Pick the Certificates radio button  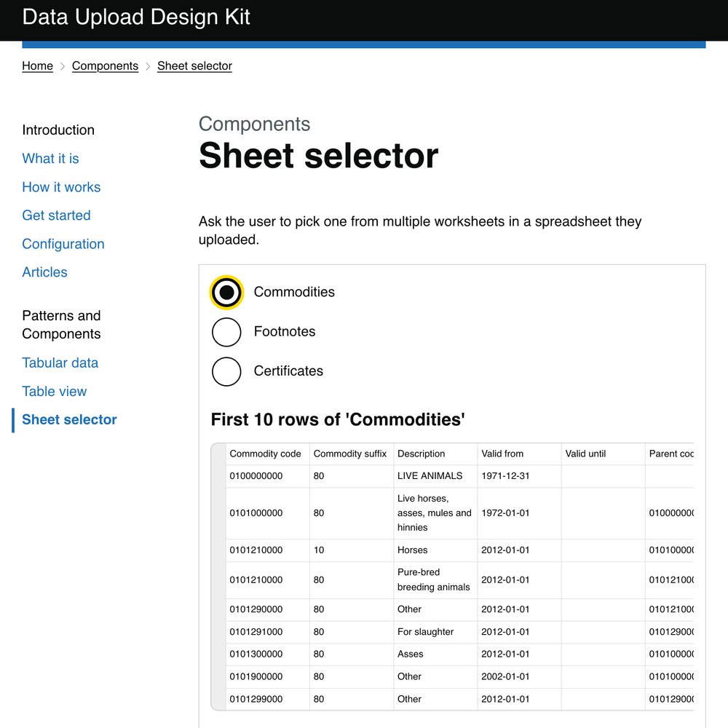[x=226, y=371]
